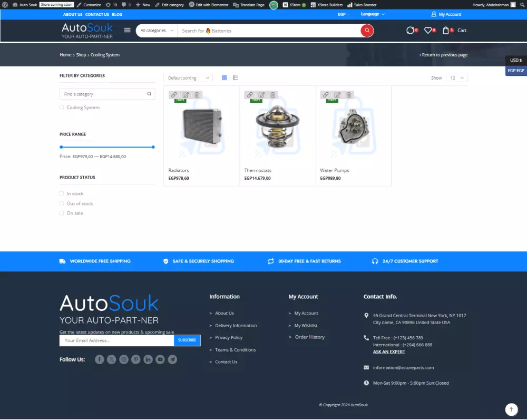
Task: Open Sales Booster menu
Action: tap(362, 5)
